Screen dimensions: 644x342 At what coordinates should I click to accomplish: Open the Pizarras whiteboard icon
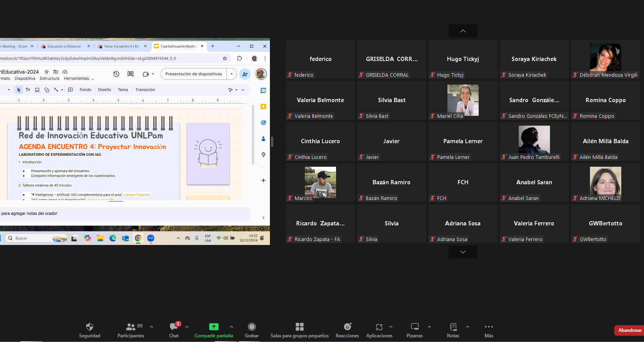point(415,326)
